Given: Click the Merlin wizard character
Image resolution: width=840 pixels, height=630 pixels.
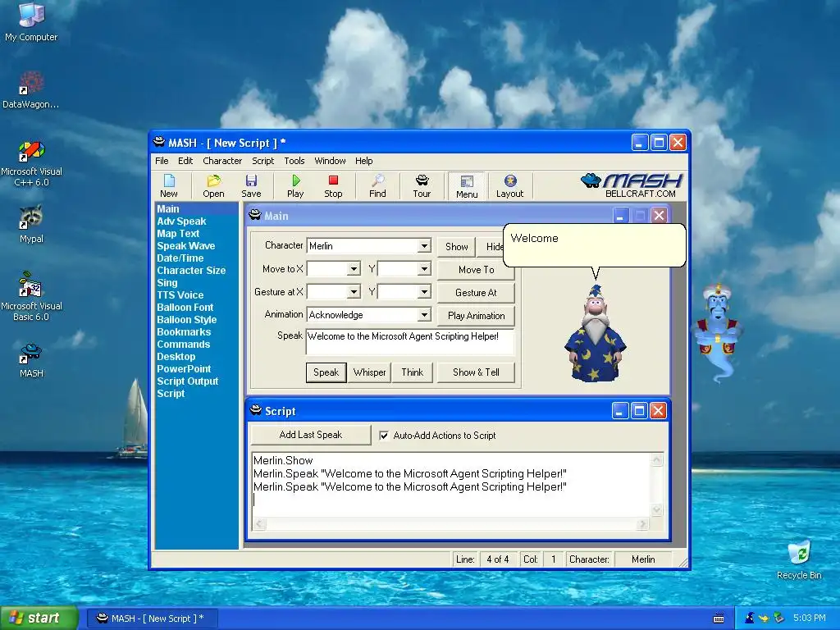Looking at the screenshot, I should [x=596, y=333].
